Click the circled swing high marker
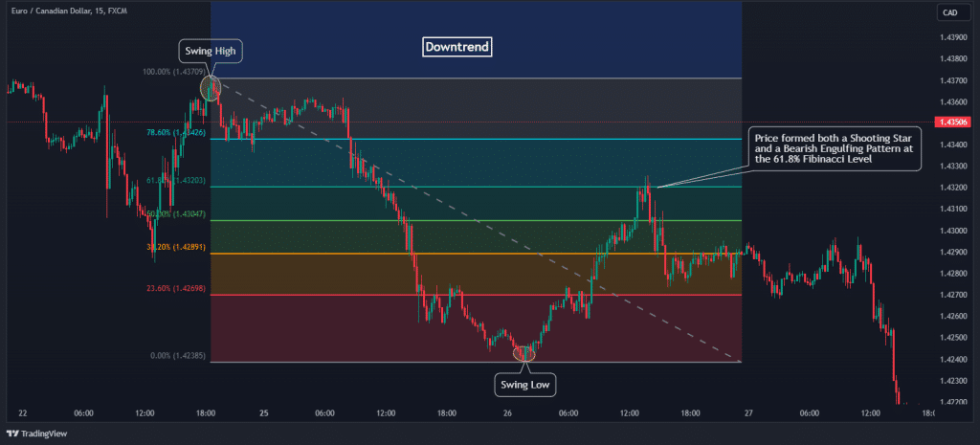 [211, 88]
